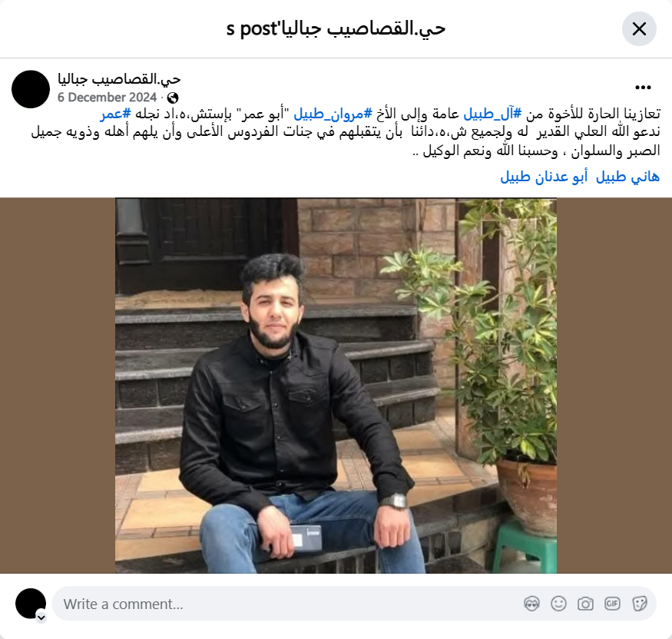Click the globe public-audience icon
This screenshot has width=672, height=639.
(173, 98)
